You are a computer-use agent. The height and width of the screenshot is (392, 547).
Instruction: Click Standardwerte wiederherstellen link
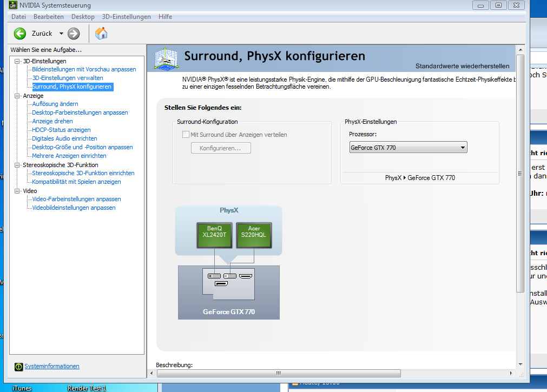click(x=462, y=66)
